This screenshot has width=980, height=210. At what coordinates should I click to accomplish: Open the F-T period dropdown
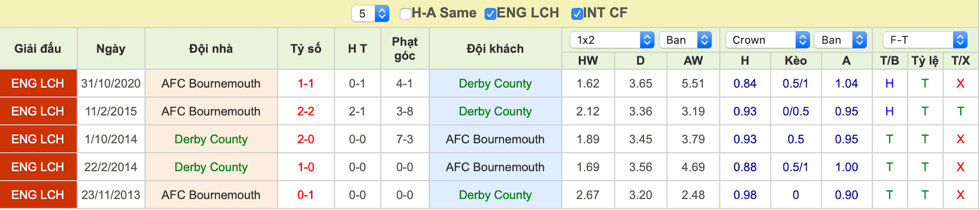click(925, 40)
